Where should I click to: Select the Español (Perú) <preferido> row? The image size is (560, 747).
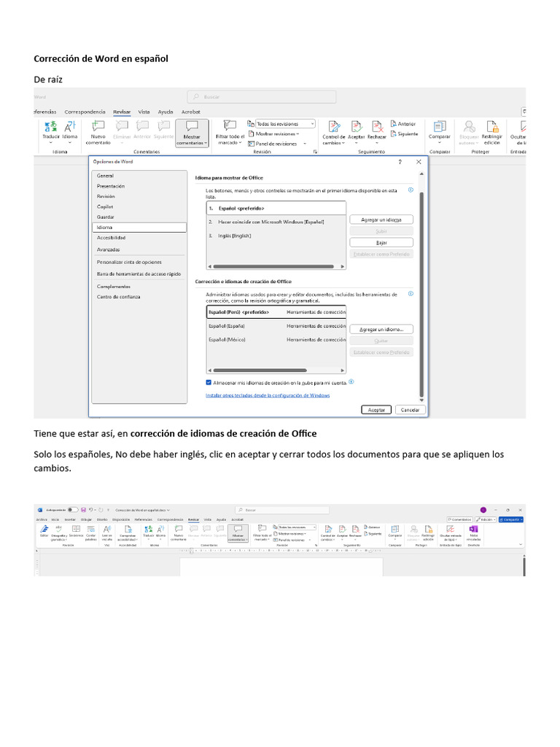click(276, 312)
